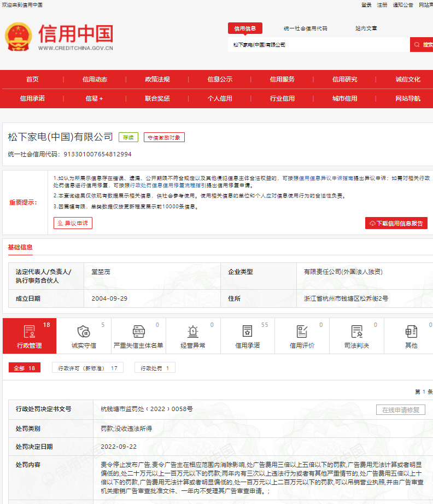Click the 2004-09-29 establishment date value
Image resolution: width=433 pixels, height=504 pixels.
pos(109,298)
